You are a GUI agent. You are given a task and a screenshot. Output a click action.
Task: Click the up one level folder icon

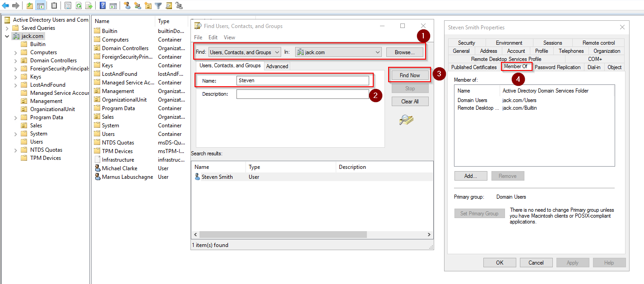tap(28, 5)
